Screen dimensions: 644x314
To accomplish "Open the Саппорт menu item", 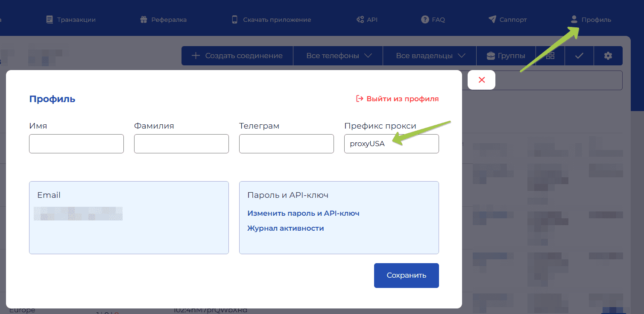I will [x=508, y=20].
